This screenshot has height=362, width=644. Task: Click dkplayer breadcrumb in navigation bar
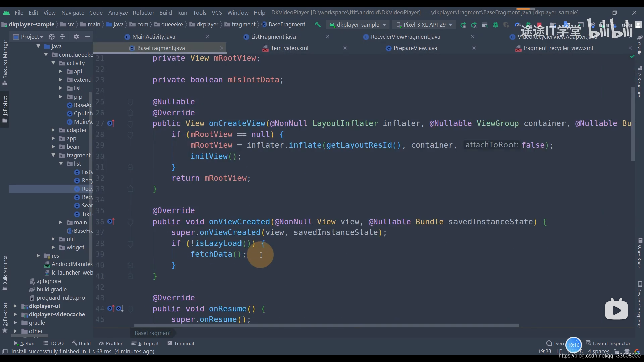204,24
